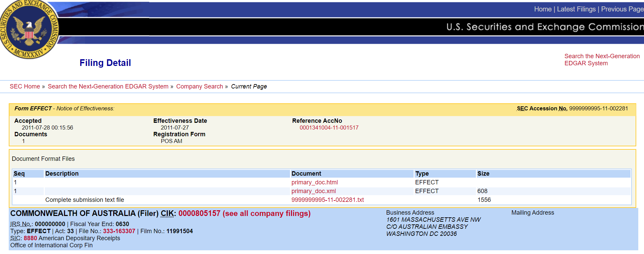Open Search the Next-Generation EDGAR System link at right

[602, 60]
